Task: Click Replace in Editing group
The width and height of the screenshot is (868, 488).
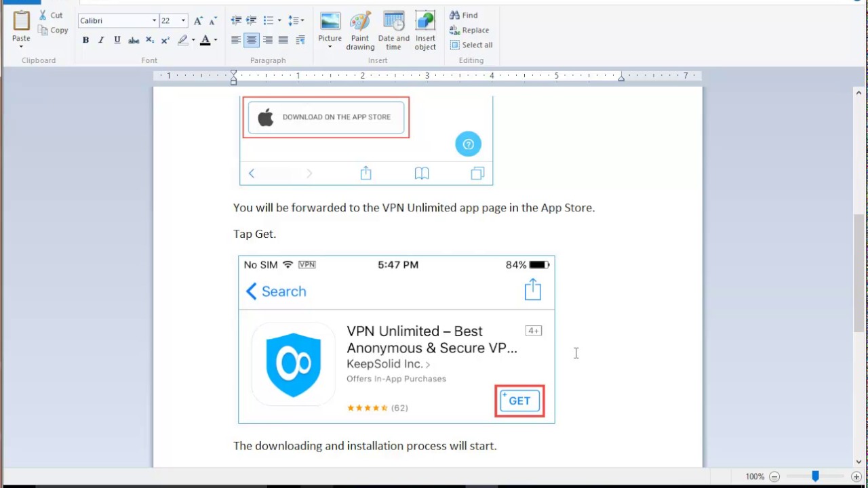Action: (469, 30)
